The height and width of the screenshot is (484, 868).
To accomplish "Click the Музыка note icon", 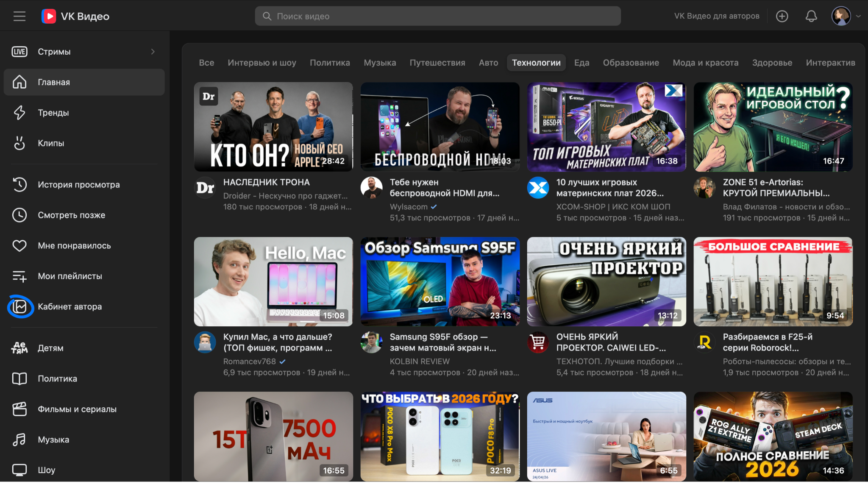I will pyautogui.click(x=19, y=440).
